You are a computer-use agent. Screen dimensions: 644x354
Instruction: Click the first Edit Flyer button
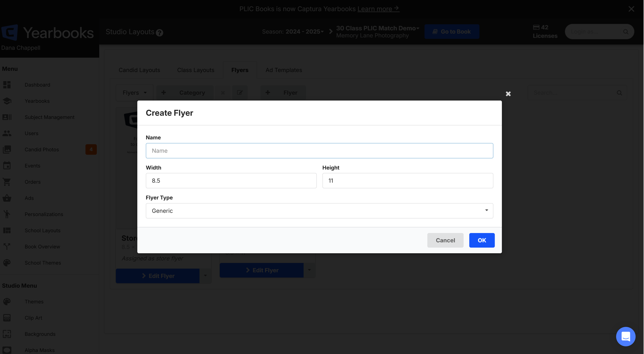(x=158, y=276)
